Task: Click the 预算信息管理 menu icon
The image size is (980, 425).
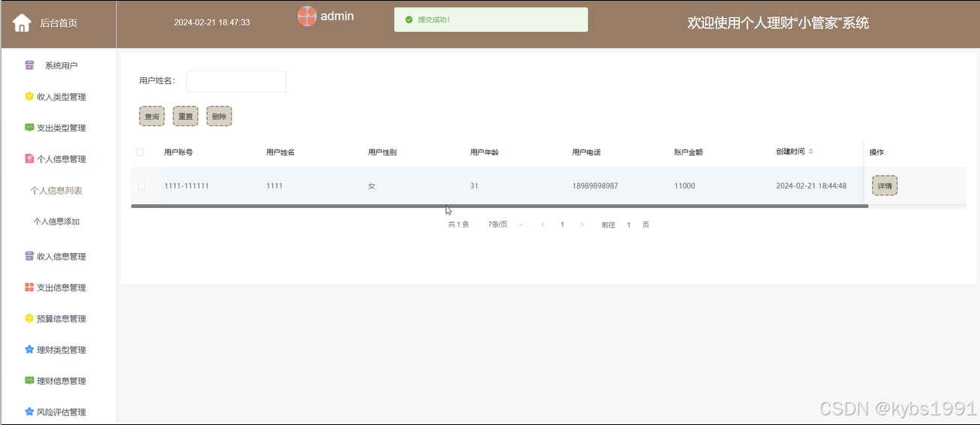Action: (29, 318)
